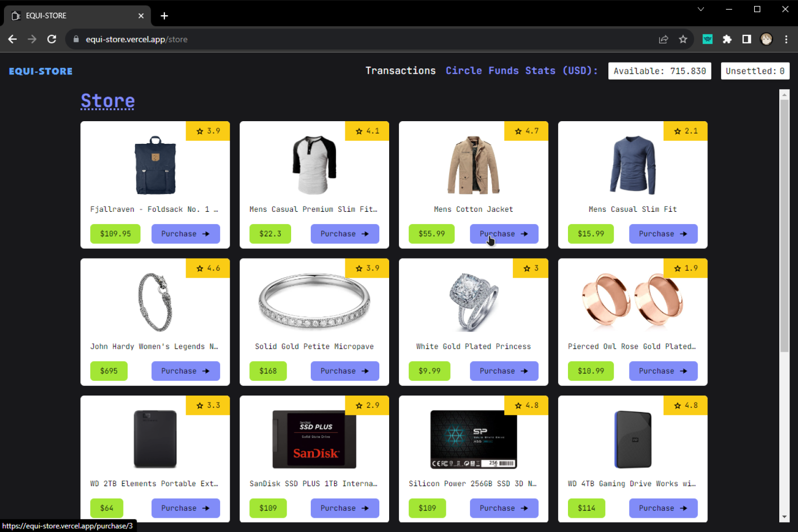Open a new browser tab

pyautogui.click(x=165, y=16)
